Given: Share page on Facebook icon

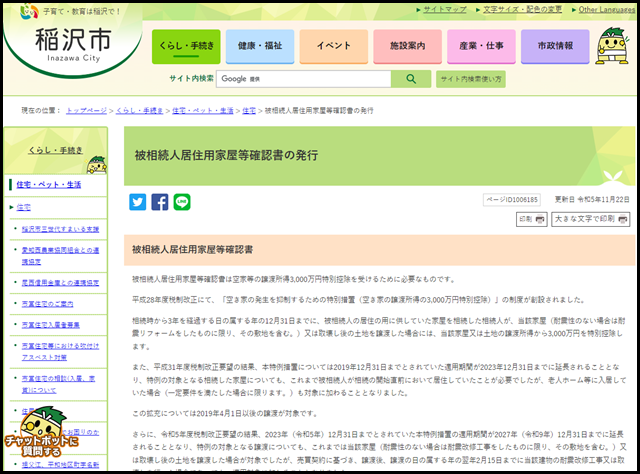Looking at the screenshot, I should (160, 202).
